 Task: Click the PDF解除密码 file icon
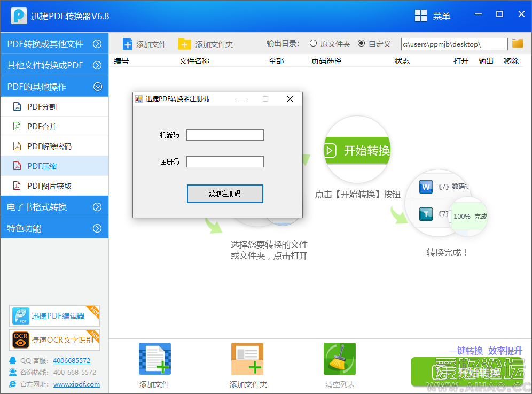[x=17, y=146]
